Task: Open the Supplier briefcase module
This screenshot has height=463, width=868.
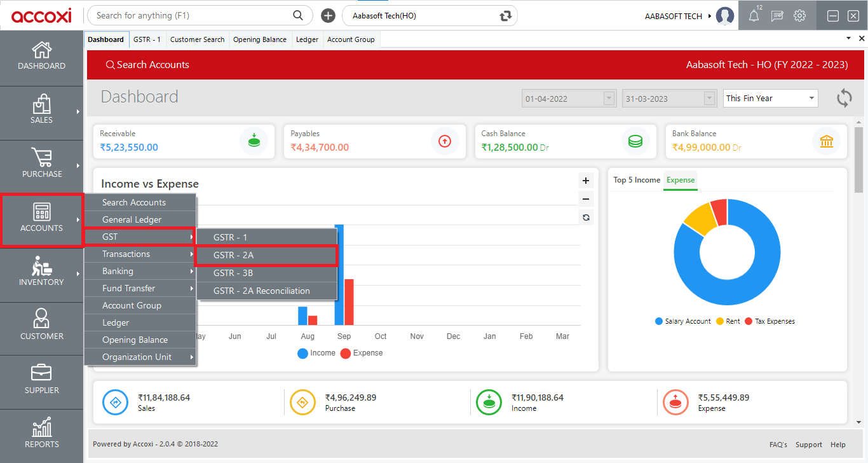Action: click(41, 380)
